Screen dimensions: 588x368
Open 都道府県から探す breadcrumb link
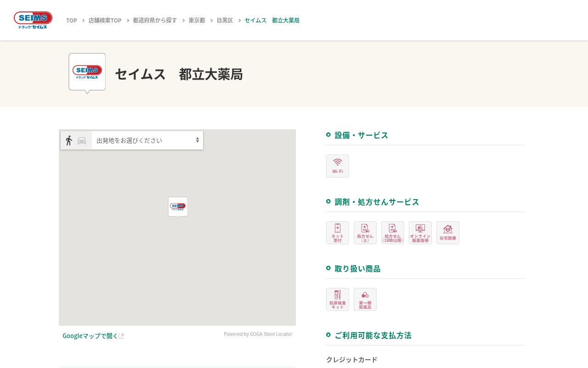pos(155,21)
